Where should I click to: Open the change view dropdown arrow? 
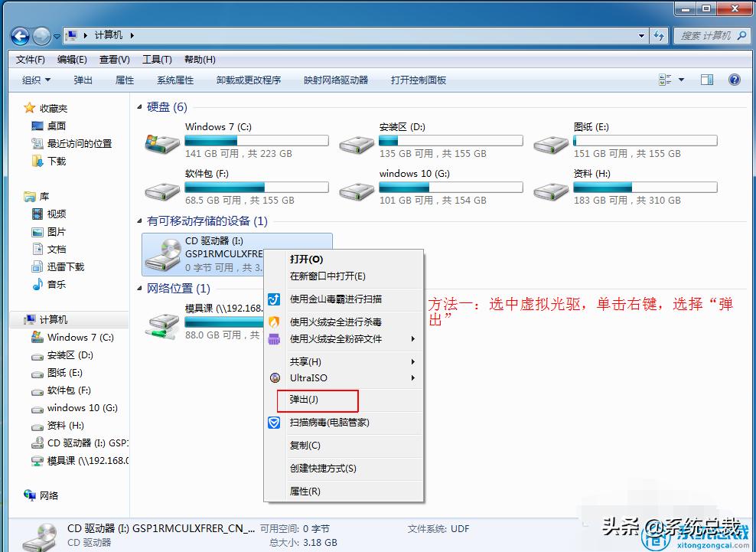[x=679, y=79]
